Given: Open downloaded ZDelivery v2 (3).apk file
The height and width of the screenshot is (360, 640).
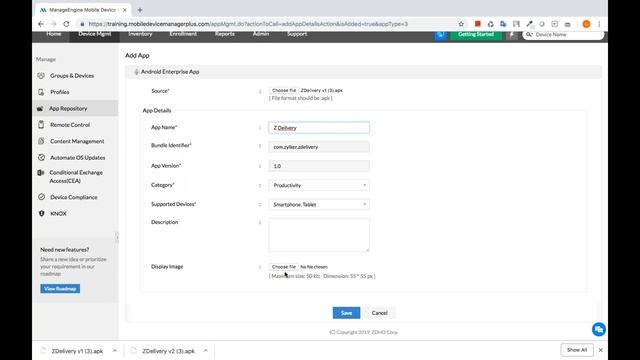Looking at the screenshot, I should pyautogui.click(x=168, y=351).
